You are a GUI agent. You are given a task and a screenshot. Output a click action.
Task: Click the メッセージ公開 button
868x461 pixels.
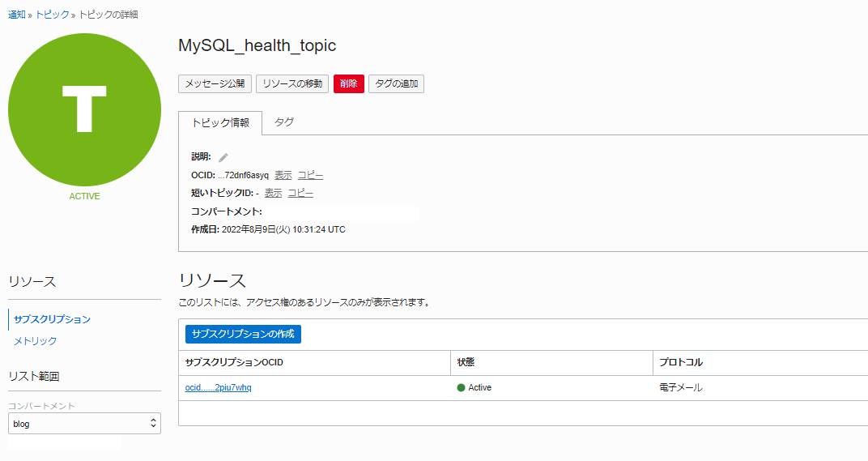point(215,83)
